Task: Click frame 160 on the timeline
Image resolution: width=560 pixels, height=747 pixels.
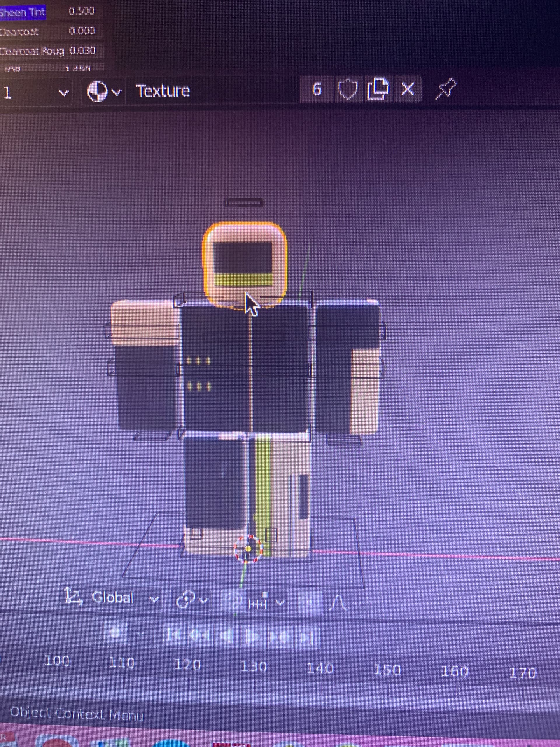Action: pos(455,671)
